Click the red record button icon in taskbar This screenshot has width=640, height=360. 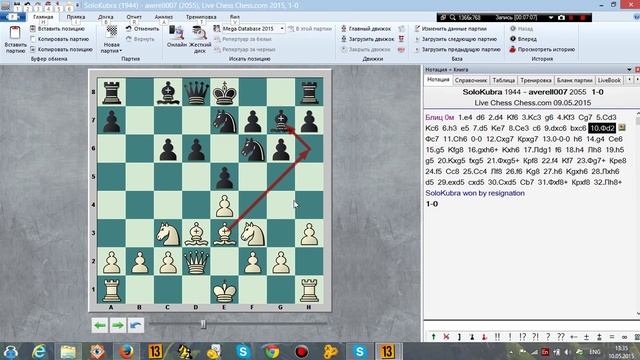[301, 351]
